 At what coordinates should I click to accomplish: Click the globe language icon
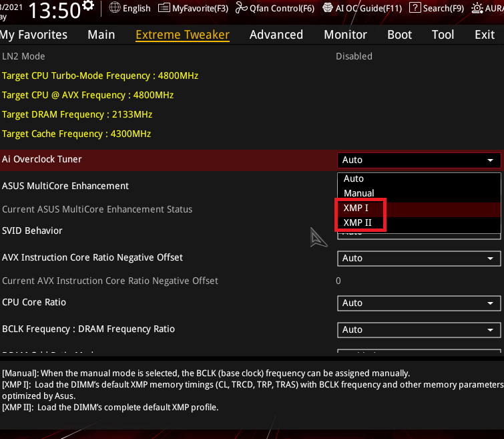[x=115, y=7]
